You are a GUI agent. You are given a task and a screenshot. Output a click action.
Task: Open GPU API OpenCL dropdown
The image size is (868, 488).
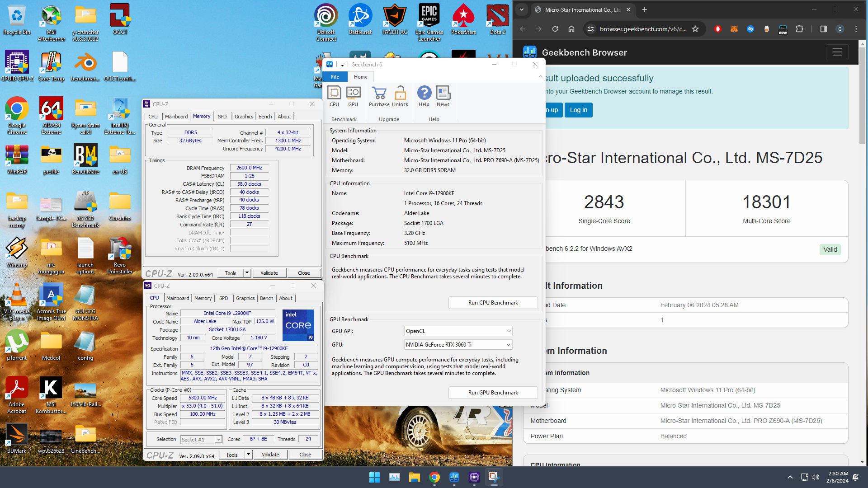click(458, 331)
